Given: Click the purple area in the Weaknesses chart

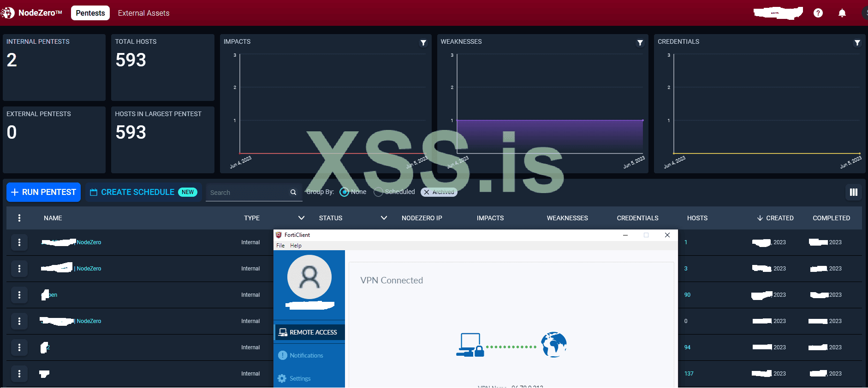Looking at the screenshot, I should click(x=550, y=136).
